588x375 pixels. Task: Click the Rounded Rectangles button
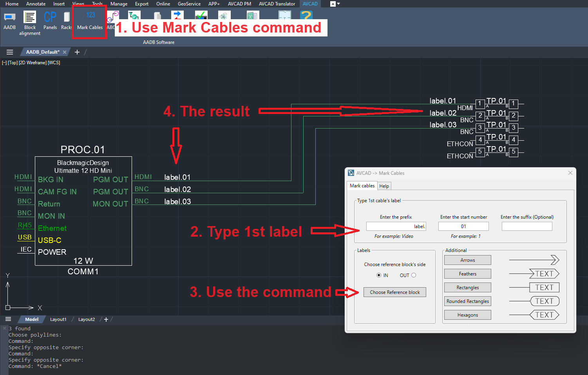468,301
